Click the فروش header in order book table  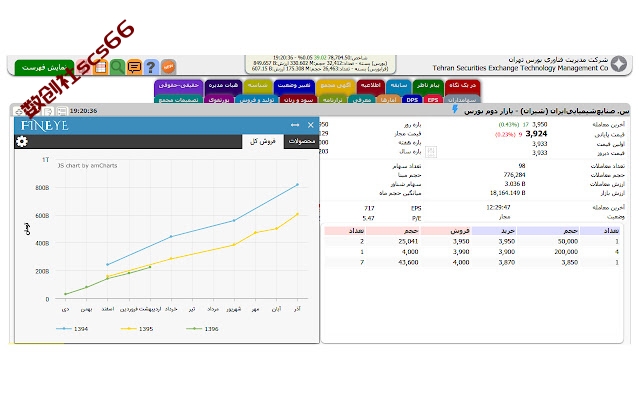coord(445,231)
